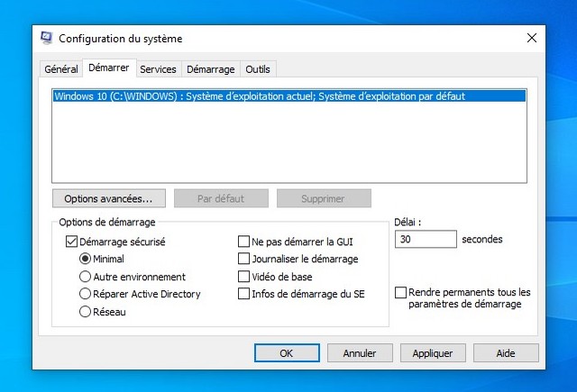
Task: Enable Infos de démarrage du SE
Action: (x=243, y=294)
